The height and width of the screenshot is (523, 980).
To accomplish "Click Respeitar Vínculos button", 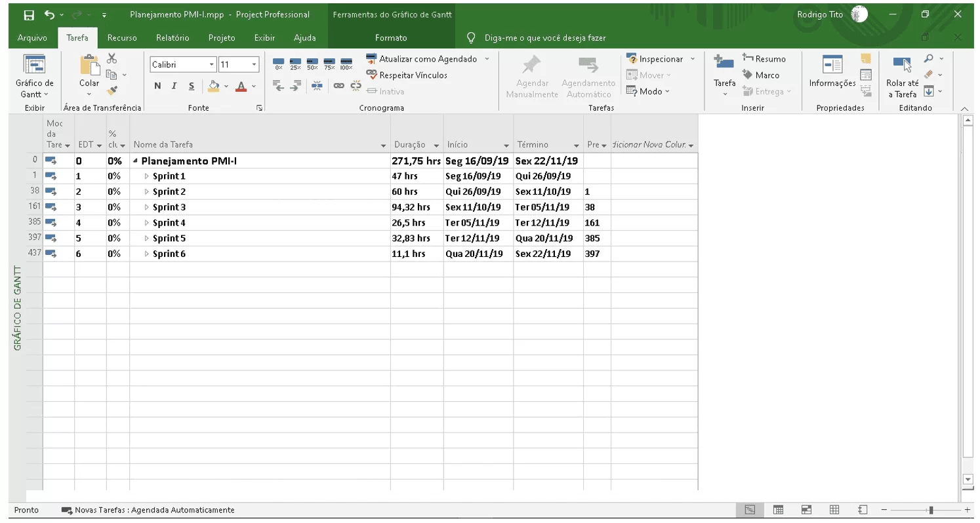I will coord(407,75).
